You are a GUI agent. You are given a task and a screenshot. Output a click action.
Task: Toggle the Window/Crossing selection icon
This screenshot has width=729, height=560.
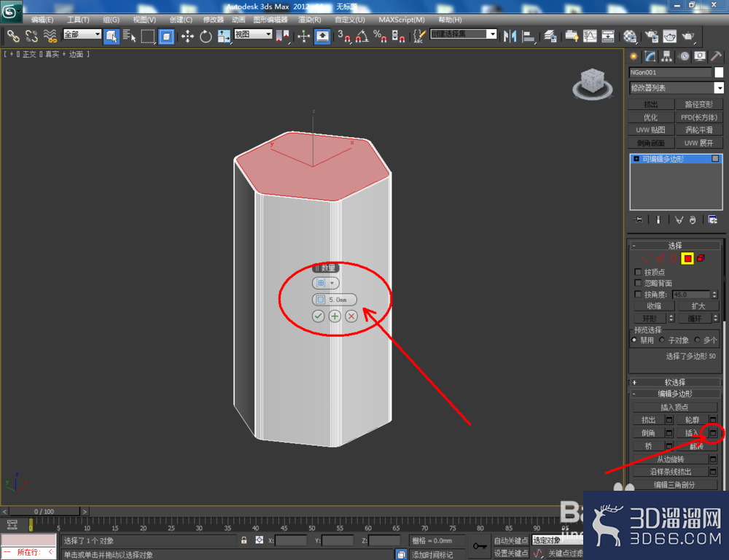(166, 36)
